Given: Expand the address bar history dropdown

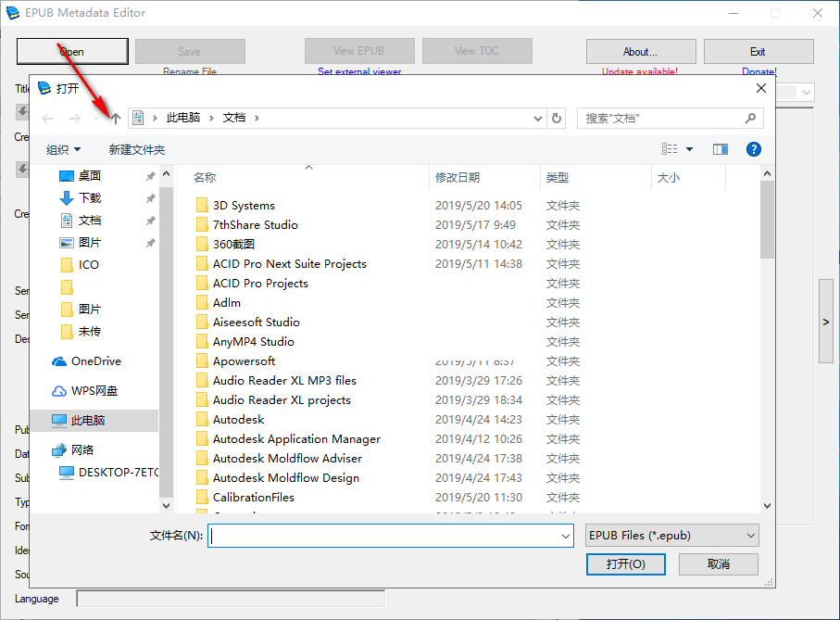Looking at the screenshot, I should (x=538, y=119).
